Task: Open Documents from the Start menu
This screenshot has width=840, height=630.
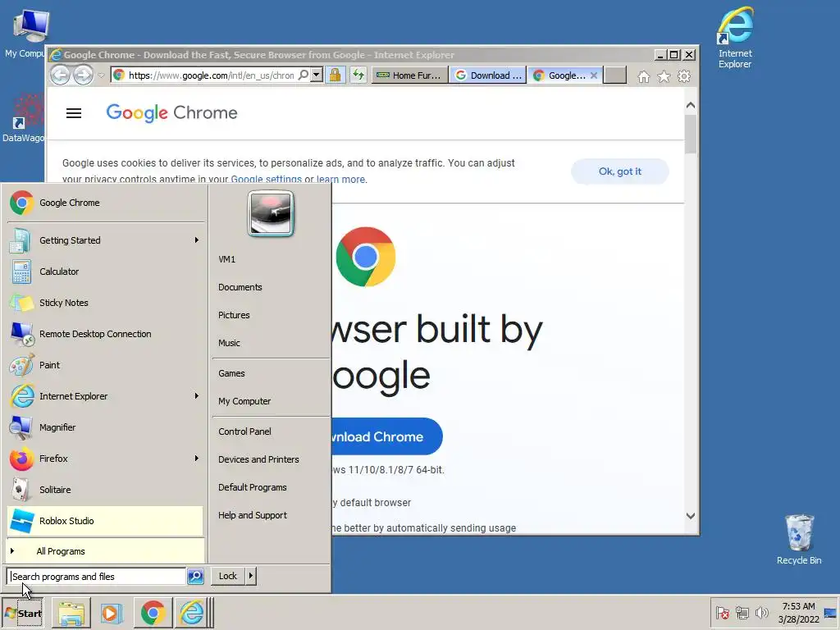Action: click(x=240, y=287)
